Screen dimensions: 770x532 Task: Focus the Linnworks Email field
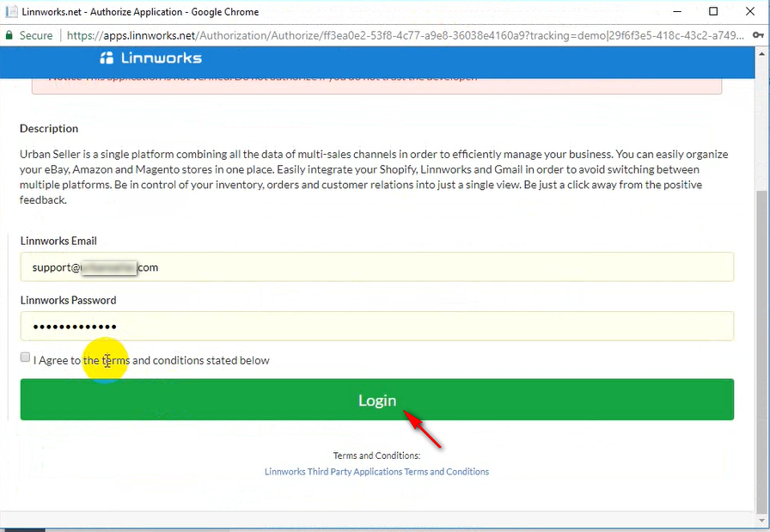pos(376,267)
